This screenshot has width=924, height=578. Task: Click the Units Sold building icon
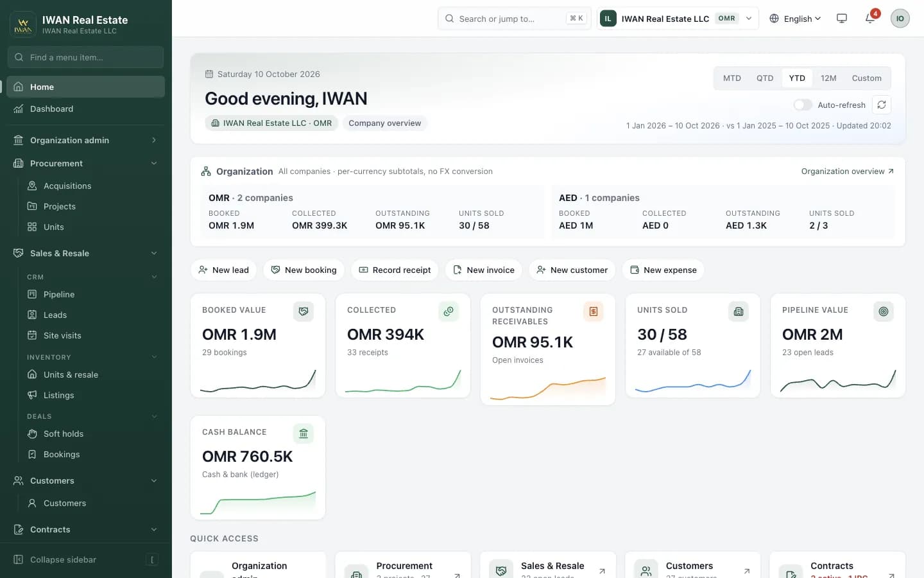(x=739, y=311)
